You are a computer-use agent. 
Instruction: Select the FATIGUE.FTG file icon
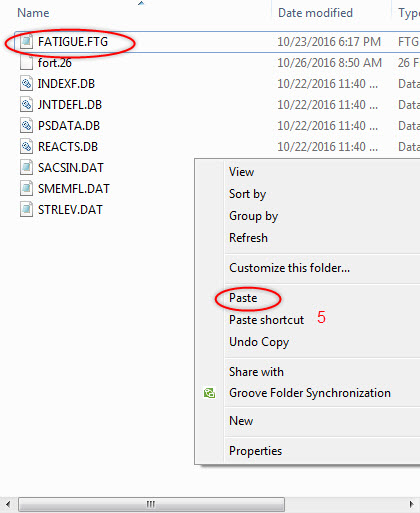click(26, 42)
